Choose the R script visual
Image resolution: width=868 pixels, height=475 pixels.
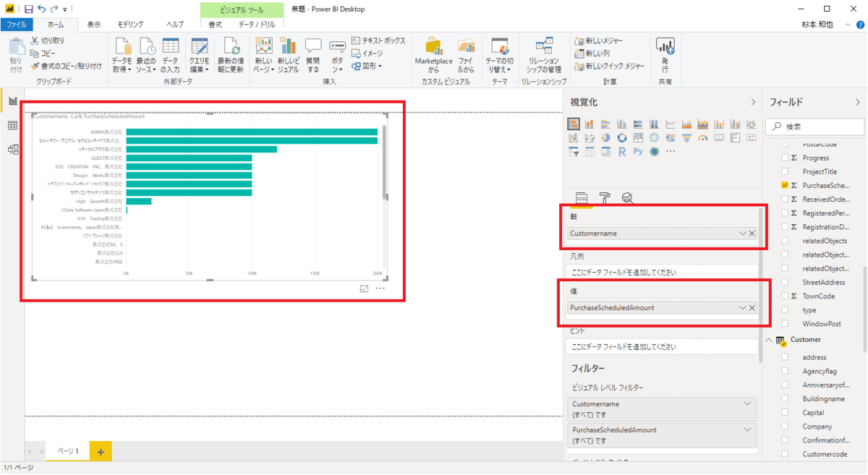(x=622, y=152)
